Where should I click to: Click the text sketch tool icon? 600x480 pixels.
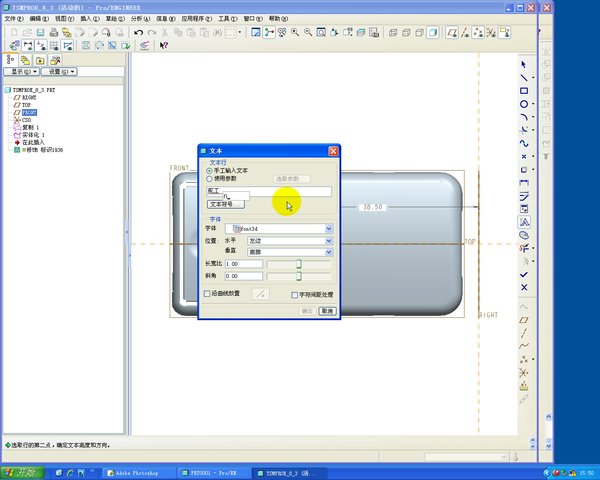(x=524, y=222)
